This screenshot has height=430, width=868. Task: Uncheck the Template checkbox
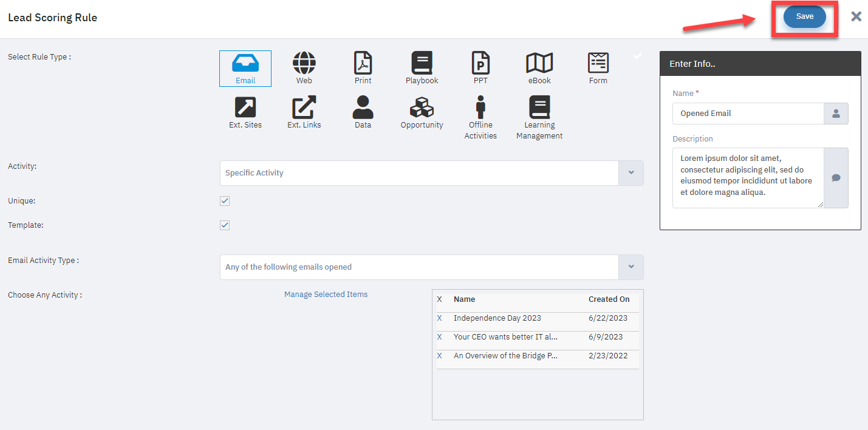225,225
